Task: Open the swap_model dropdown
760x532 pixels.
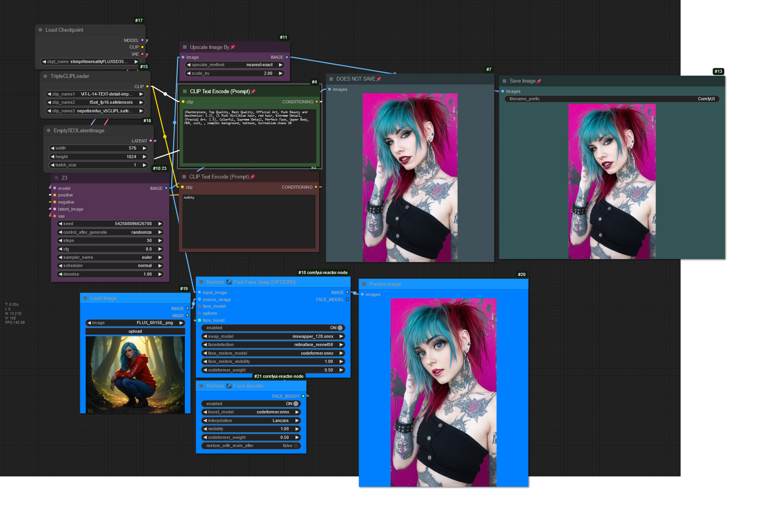Action: click(273, 336)
